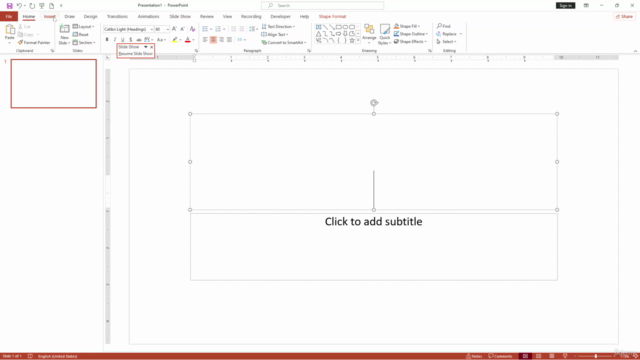Image resolution: width=640 pixels, height=360 pixels.
Task: Toggle the Notes pane in status bar
Action: 474,356
